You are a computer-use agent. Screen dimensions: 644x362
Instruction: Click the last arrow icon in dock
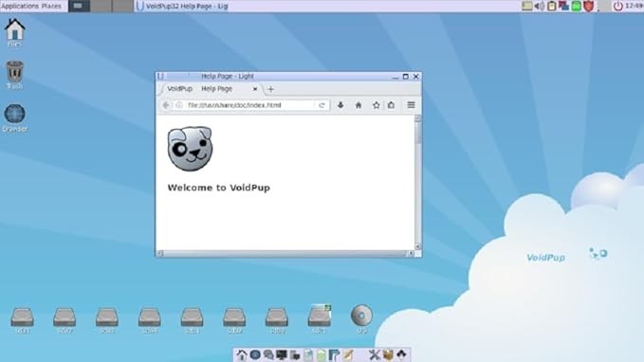pyautogui.click(x=401, y=354)
